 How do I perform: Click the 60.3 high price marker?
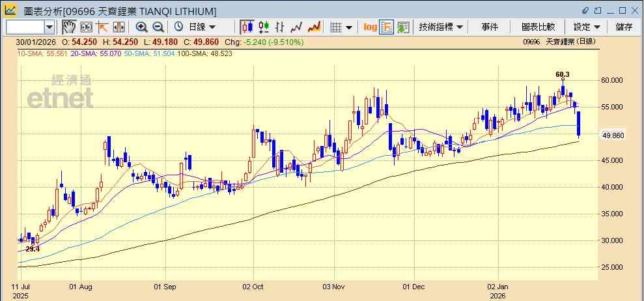(563, 74)
